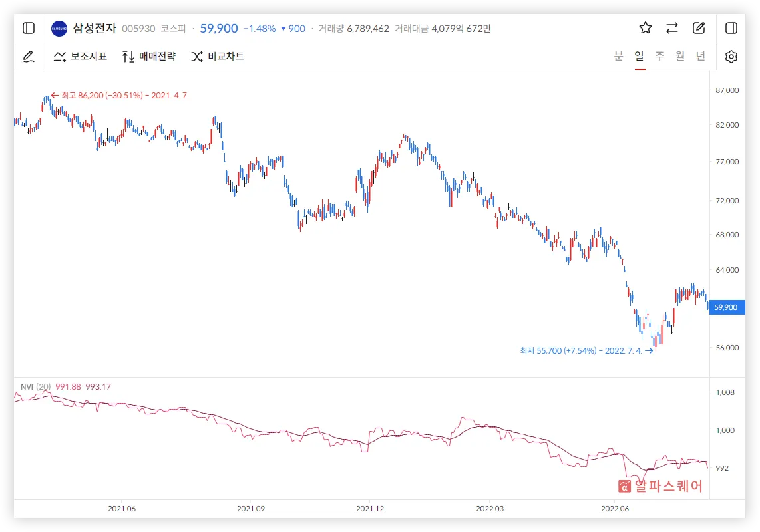760x532 pixels.
Task: Toggle the right sidebar panel icon
Action: click(x=731, y=28)
